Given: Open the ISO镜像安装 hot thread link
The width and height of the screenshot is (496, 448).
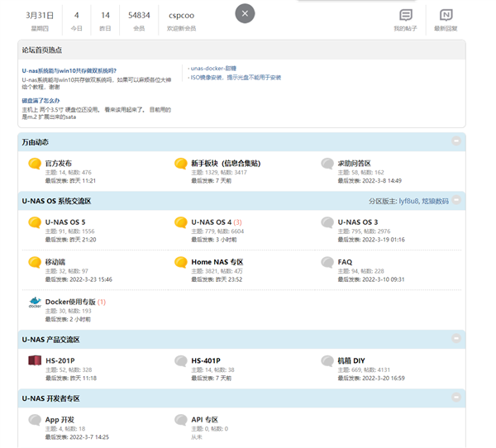Looking at the screenshot, I should point(236,78).
